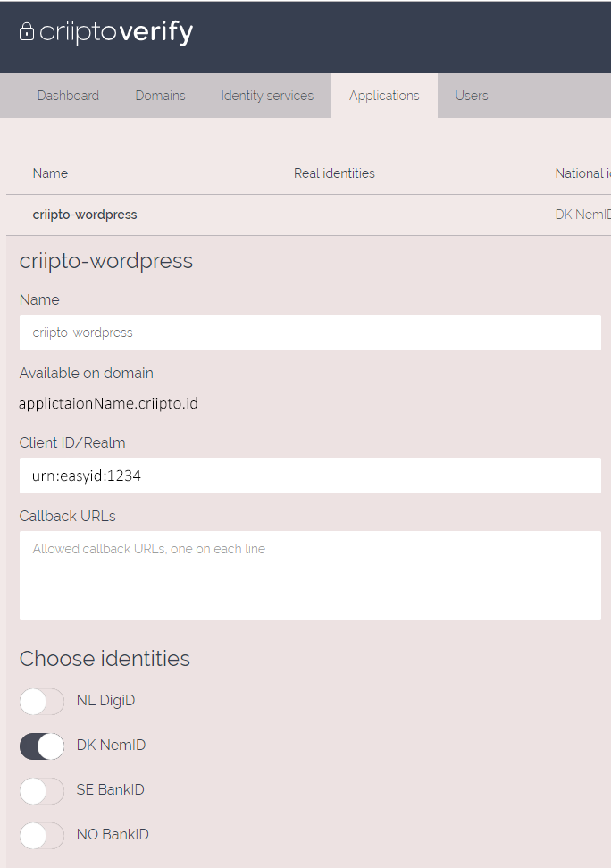Switch to the Domains tab

point(161,96)
